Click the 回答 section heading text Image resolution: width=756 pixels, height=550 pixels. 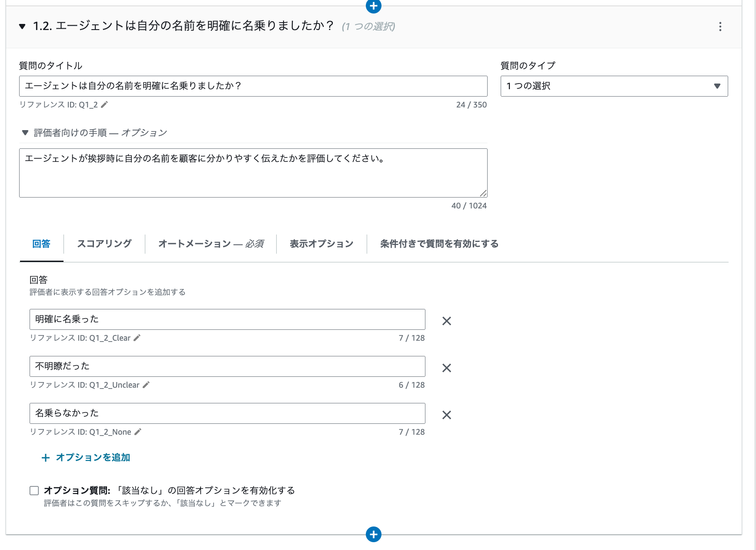tap(38, 280)
